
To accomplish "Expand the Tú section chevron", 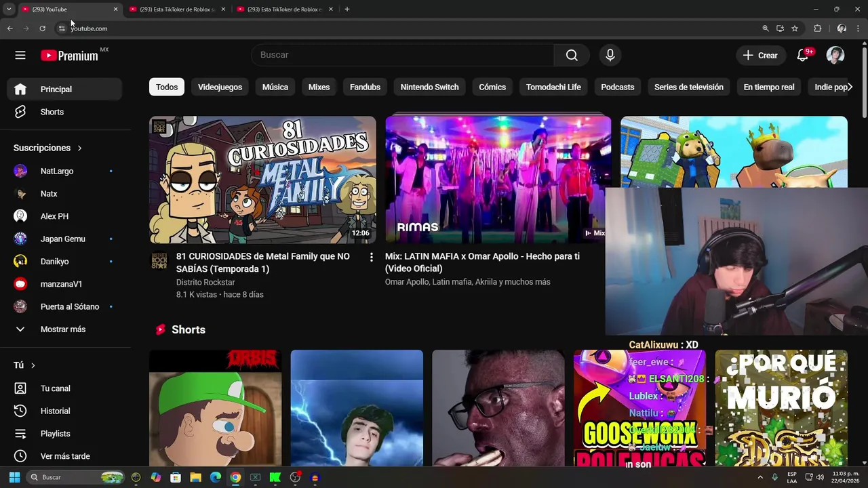I will click(x=33, y=365).
